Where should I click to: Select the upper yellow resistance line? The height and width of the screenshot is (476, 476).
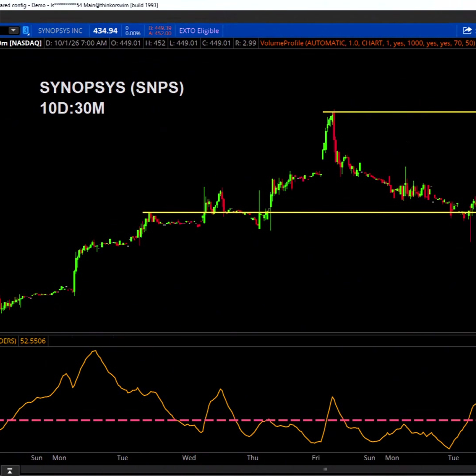click(399, 112)
